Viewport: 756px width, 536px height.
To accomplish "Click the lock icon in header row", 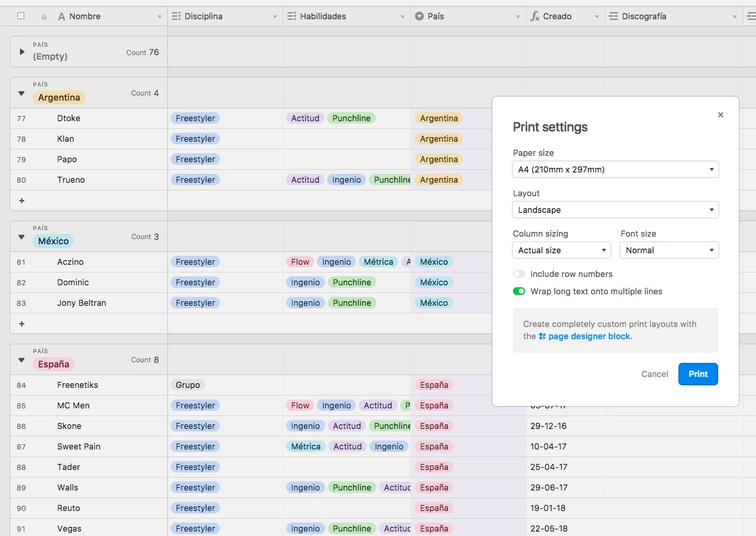I will [44, 17].
